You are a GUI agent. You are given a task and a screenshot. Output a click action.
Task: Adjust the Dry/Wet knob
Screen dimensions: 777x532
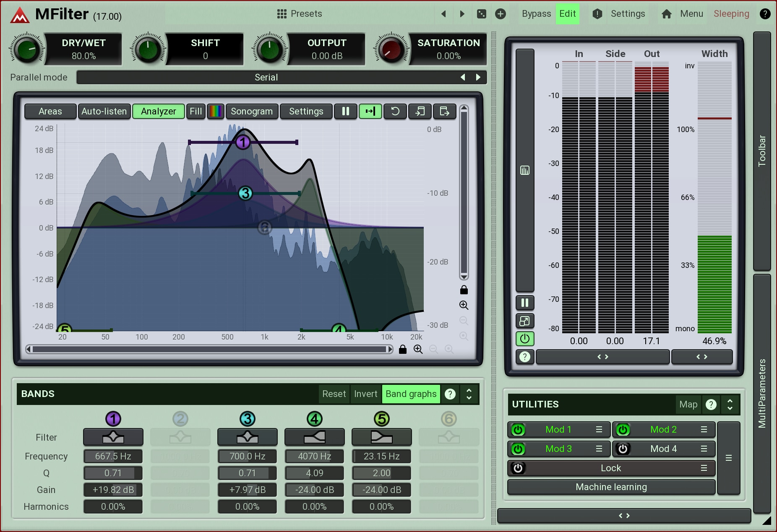coord(27,50)
